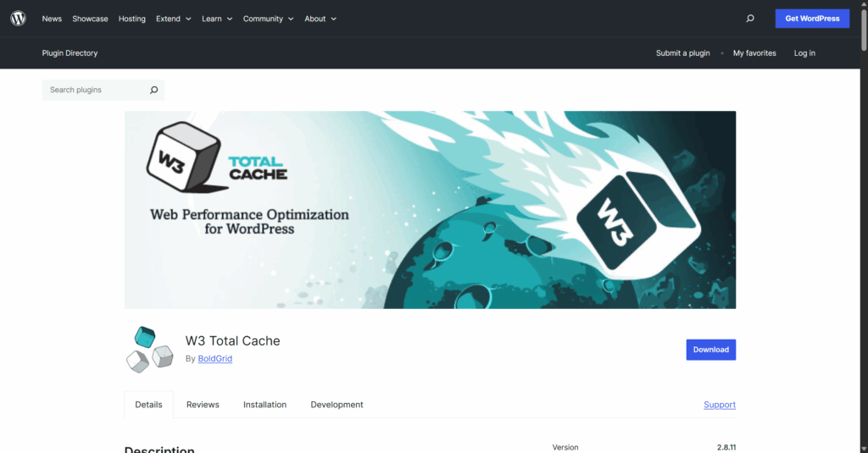Select the Details tab
Screen dimensions: 868x453
148,405
